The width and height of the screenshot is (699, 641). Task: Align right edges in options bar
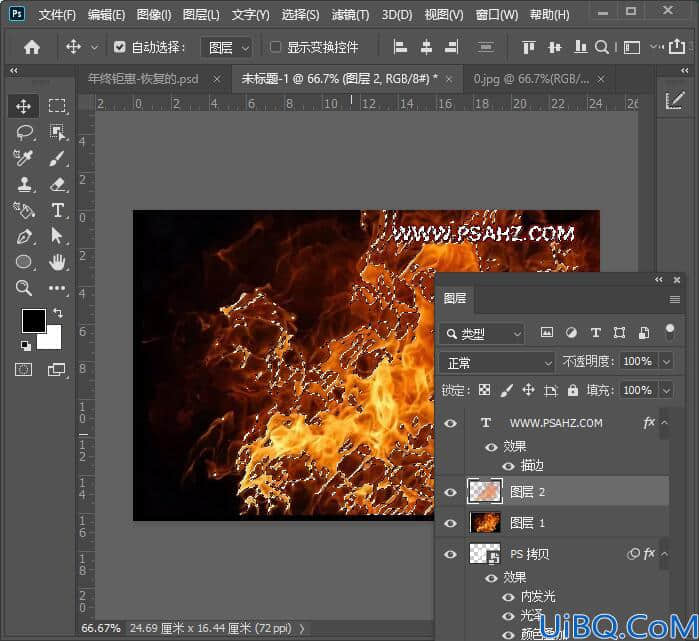pyautogui.click(x=452, y=47)
